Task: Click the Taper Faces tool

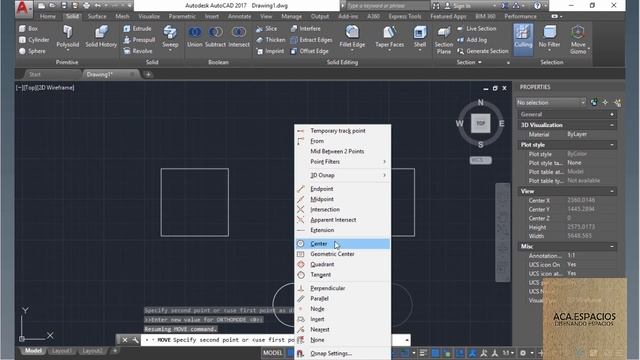Action: 389,38
